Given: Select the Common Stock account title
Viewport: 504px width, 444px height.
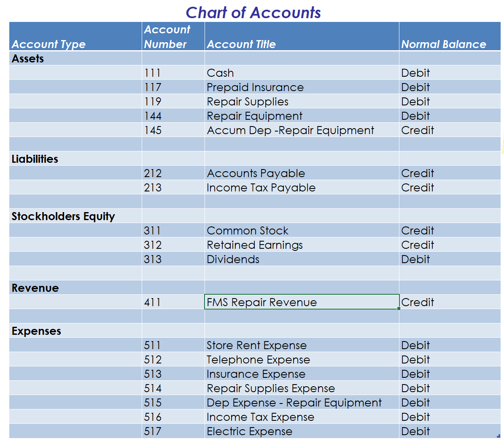Looking at the screenshot, I should click(x=247, y=231).
